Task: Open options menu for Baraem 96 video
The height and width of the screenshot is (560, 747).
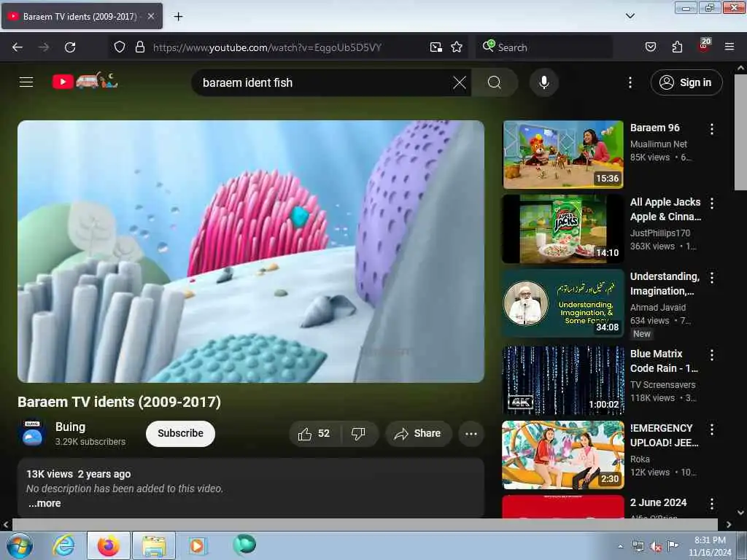Action: point(712,129)
